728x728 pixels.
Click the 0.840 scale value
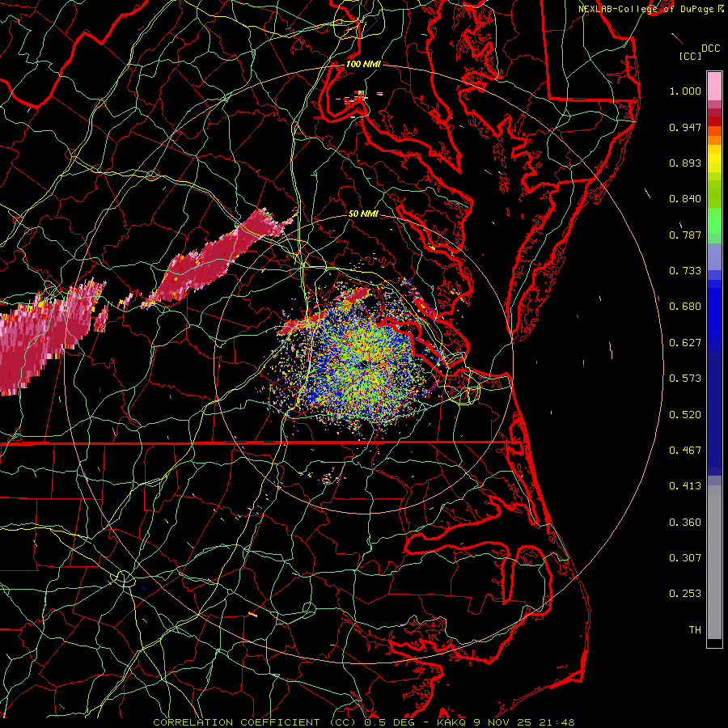[x=685, y=199]
